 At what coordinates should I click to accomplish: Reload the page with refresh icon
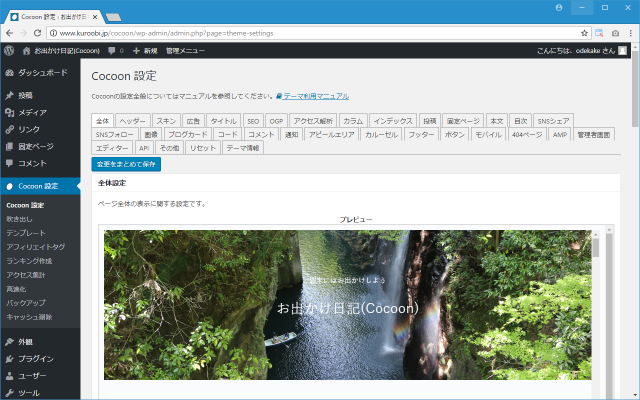[x=37, y=33]
